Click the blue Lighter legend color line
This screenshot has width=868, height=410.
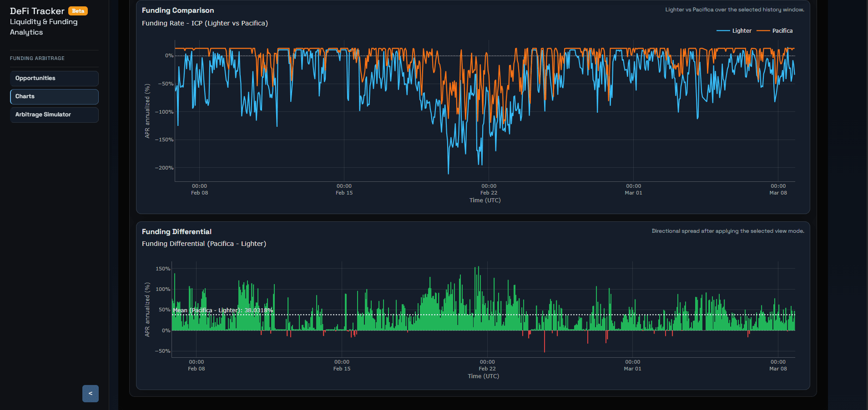click(722, 30)
